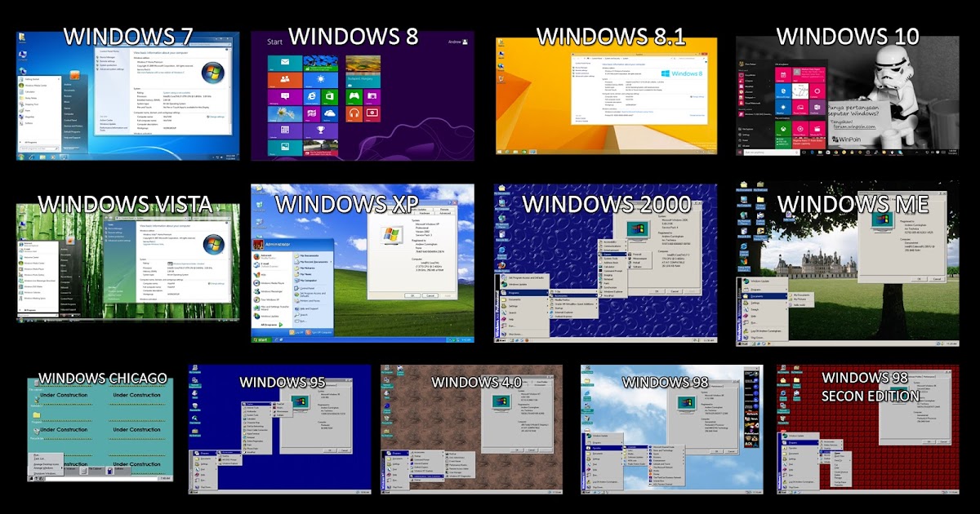
Task: Expand the My Recent Documents submenu in XP
Action: point(310,261)
